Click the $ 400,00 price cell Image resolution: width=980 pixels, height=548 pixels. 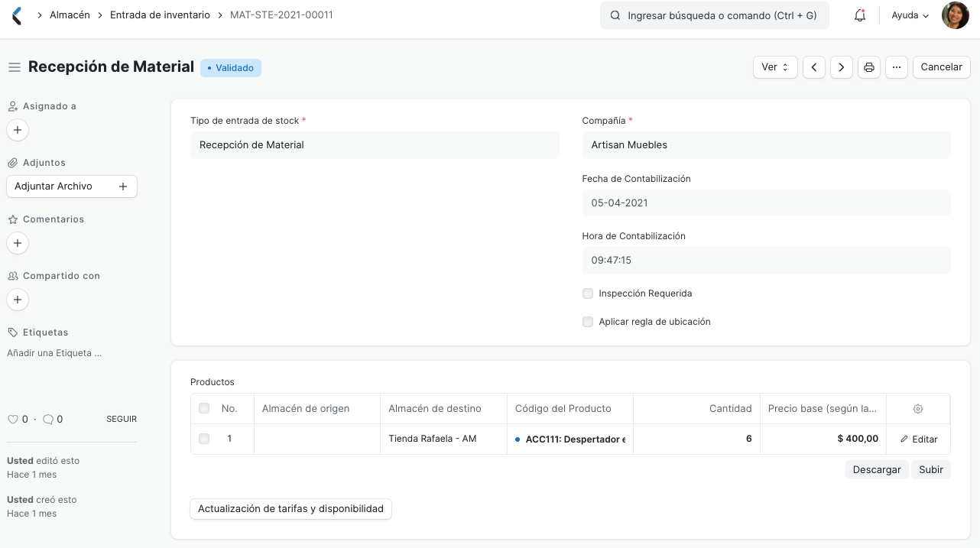click(823, 439)
